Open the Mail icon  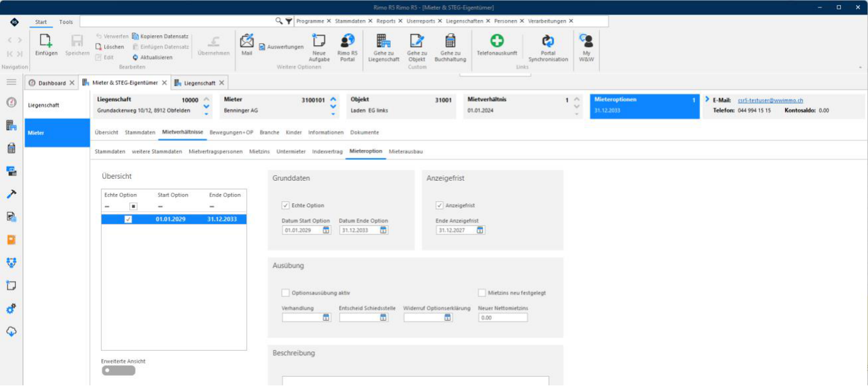tap(247, 41)
